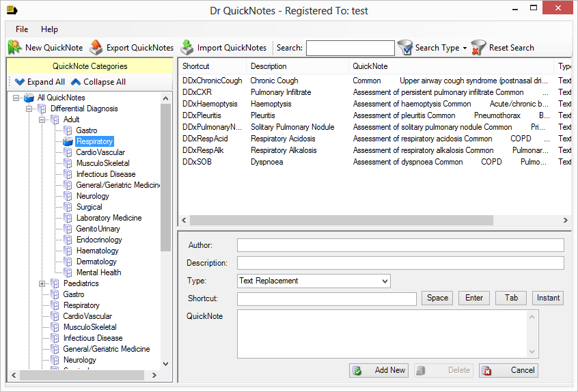The image size is (578, 392).
Task: Select the DDxCXR Pulmonary Infiltrate row
Action: (375, 92)
